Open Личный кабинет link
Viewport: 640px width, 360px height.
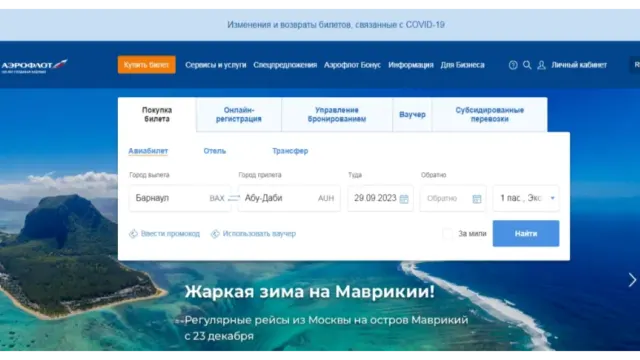pos(579,65)
